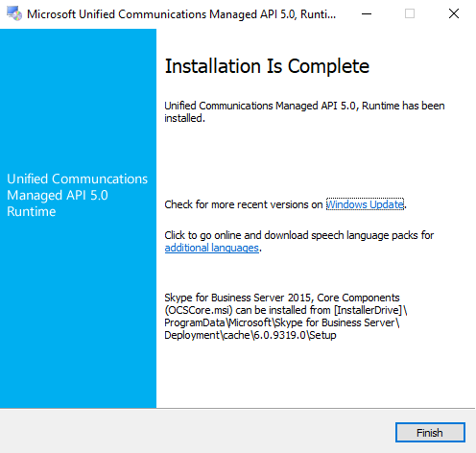Close the installer window

[x=454, y=13]
